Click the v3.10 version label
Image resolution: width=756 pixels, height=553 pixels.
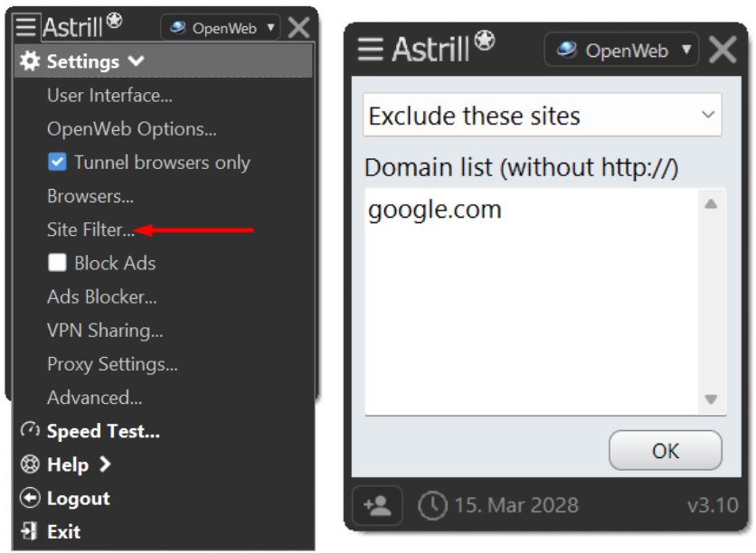point(713,505)
